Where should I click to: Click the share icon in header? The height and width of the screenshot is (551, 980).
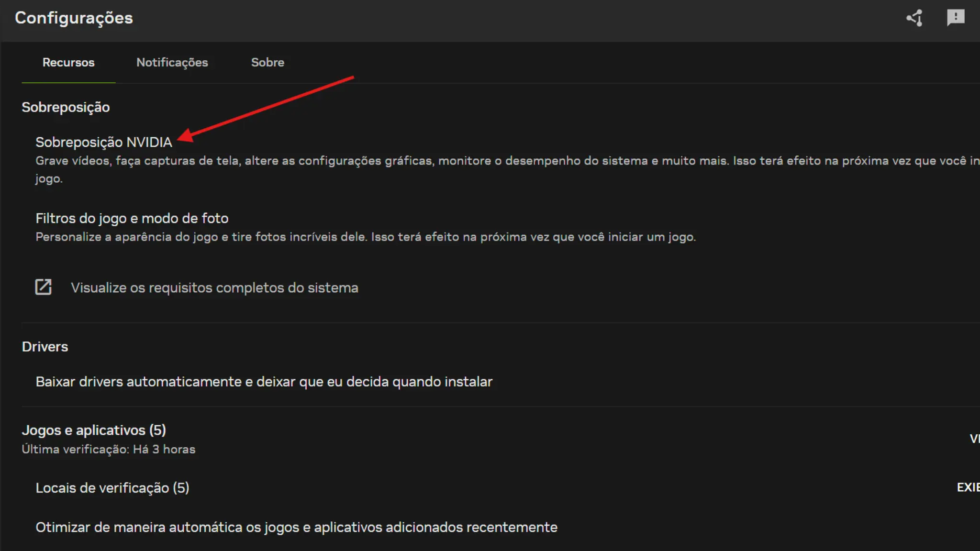tap(914, 18)
